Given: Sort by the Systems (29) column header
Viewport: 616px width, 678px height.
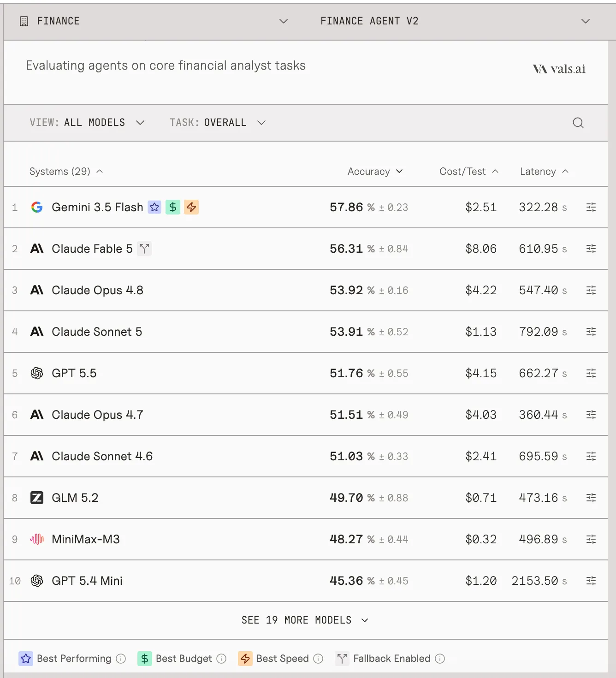Looking at the screenshot, I should [x=66, y=172].
